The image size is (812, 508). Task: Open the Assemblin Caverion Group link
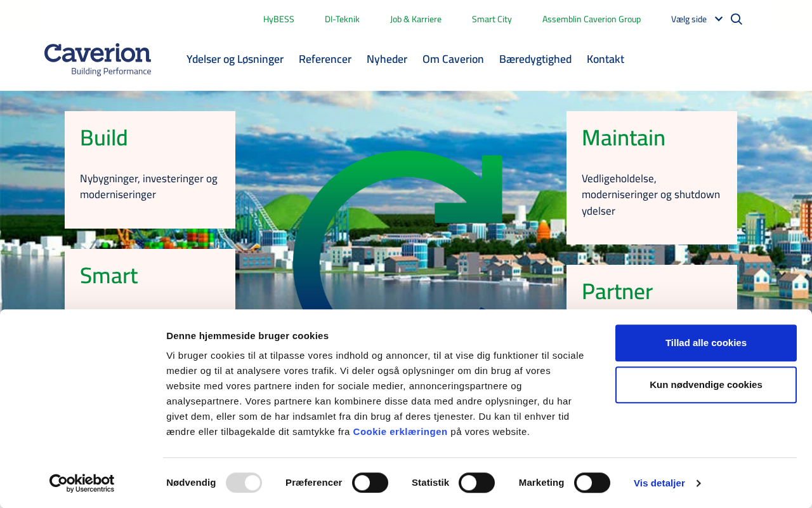(591, 19)
